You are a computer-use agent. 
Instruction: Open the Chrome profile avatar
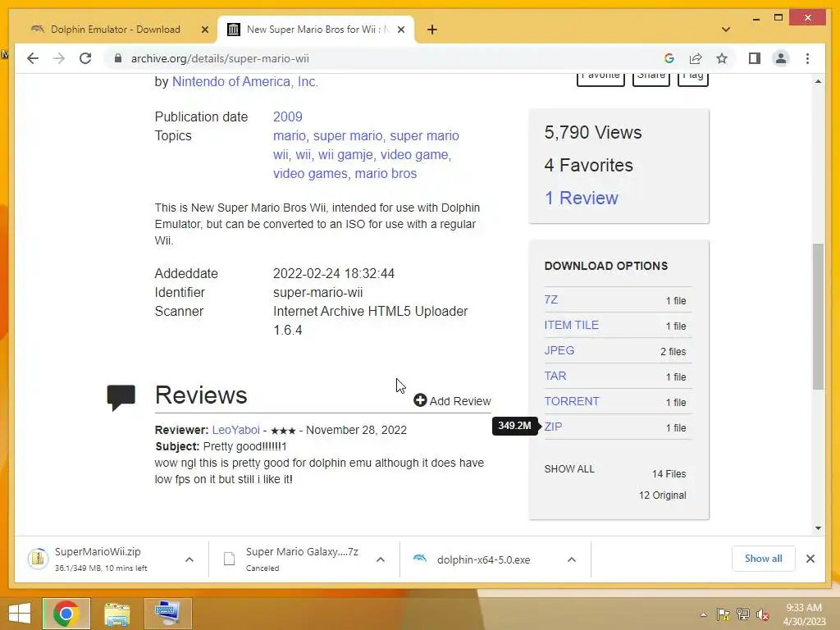coord(781,58)
